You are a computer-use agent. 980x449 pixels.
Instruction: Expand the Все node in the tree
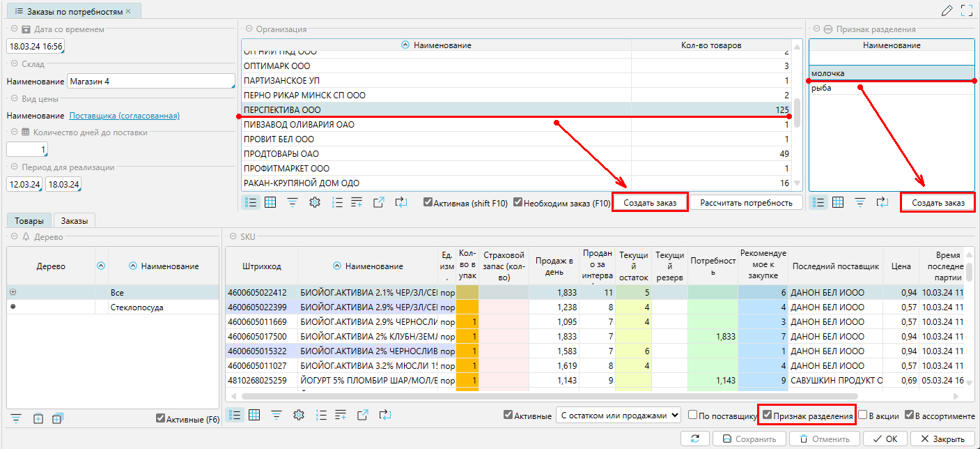[x=13, y=292]
